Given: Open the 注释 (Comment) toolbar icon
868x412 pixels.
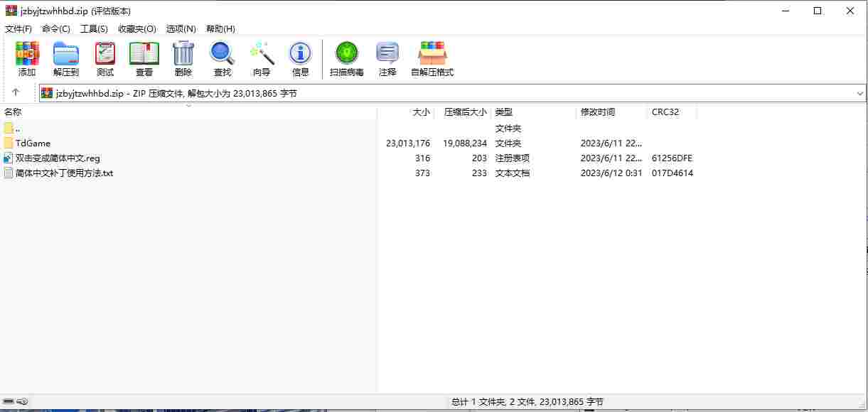Looking at the screenshot, I should point(387,53).
